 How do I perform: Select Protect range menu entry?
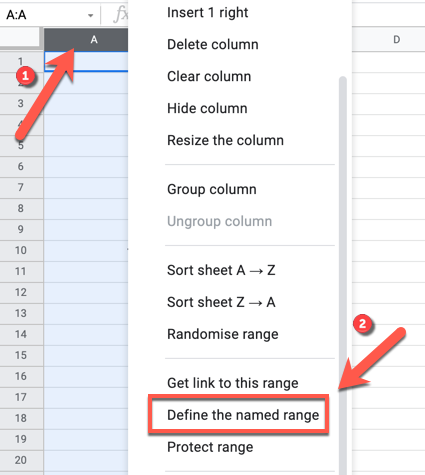tap(210, 447)
